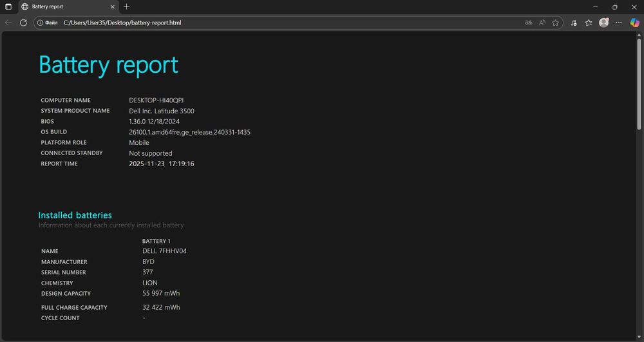644x342 pixels.
Task: Click the COMPUTER NAME label
Action: (66, 100)
